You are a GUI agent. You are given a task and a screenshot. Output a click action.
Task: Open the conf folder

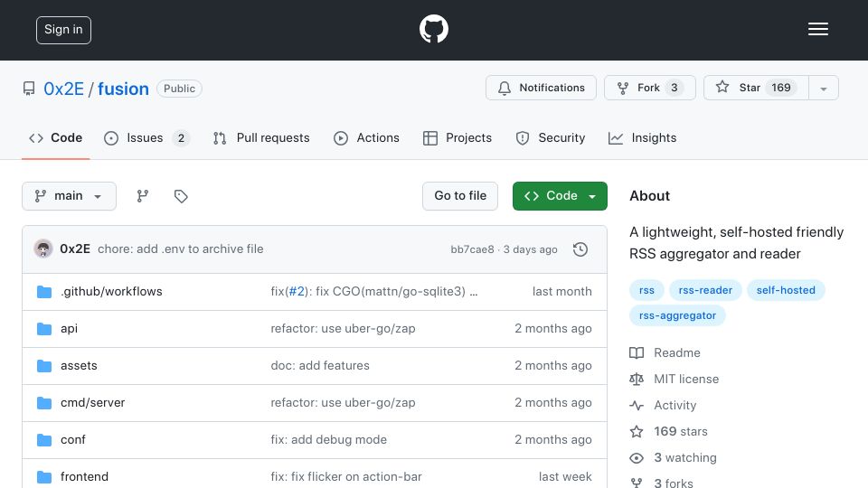coord(72,440)
